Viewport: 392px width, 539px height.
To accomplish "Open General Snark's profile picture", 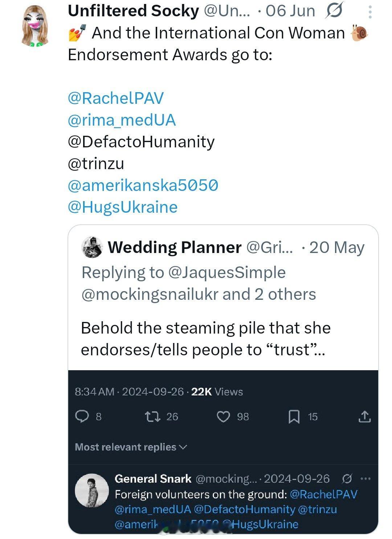I will pos(91,490).
